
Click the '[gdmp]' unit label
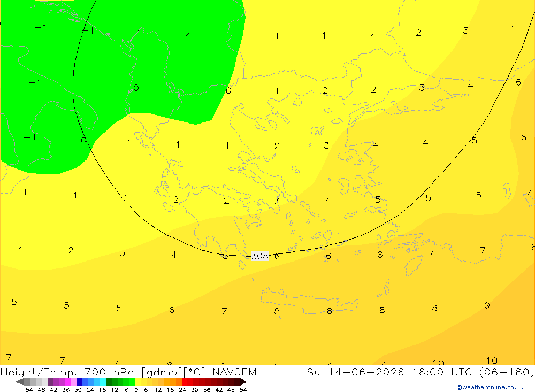pyautogui.click(x=162, y=372)
